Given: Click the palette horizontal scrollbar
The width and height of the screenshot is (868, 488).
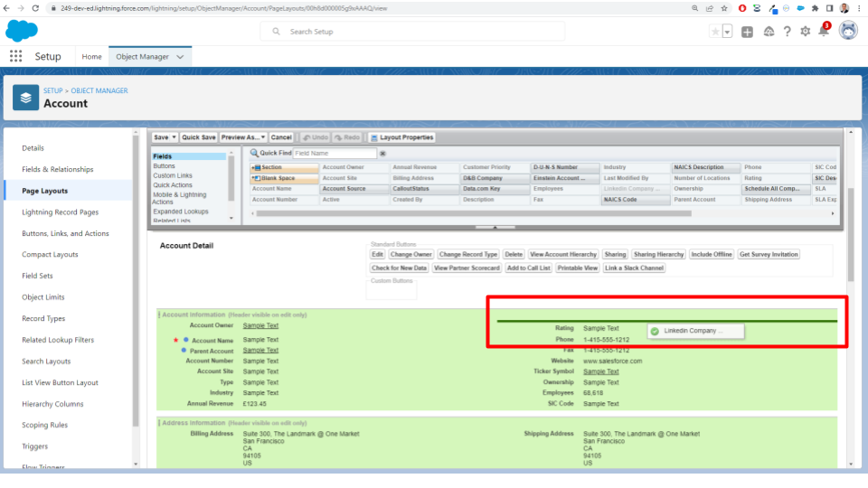Looking at the screenshot, I should 474,213.
